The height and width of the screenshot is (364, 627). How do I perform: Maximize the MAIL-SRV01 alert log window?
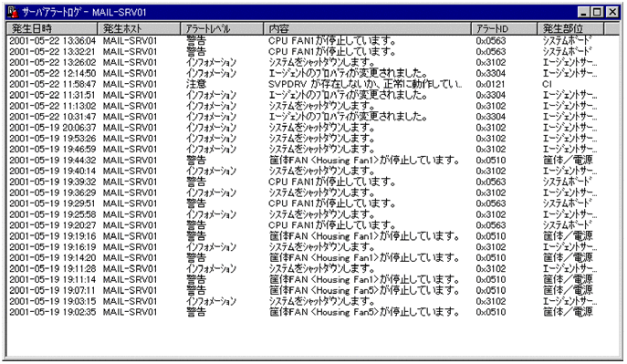[597, 12]
